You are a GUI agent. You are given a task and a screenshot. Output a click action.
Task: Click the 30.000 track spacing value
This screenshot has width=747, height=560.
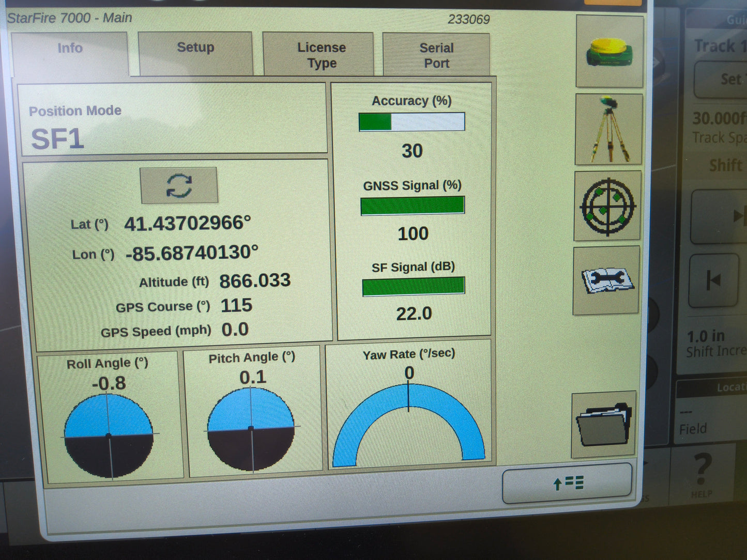point(720,118)
